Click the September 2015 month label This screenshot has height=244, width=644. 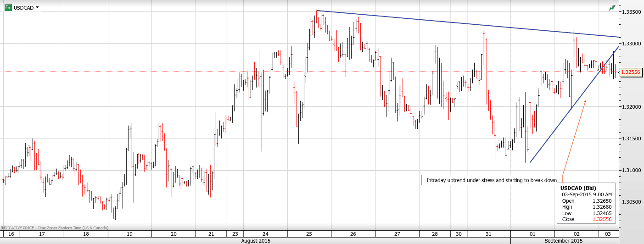click(x=564, y=241)
